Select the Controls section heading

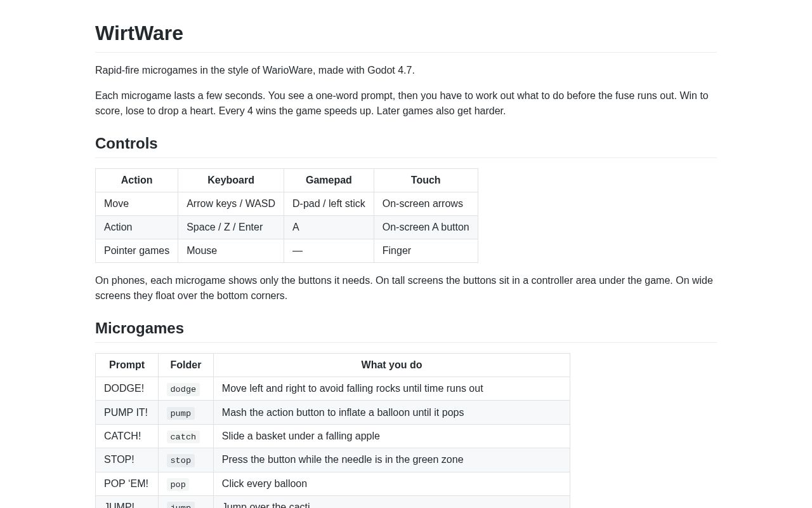[x=126, y=144]
